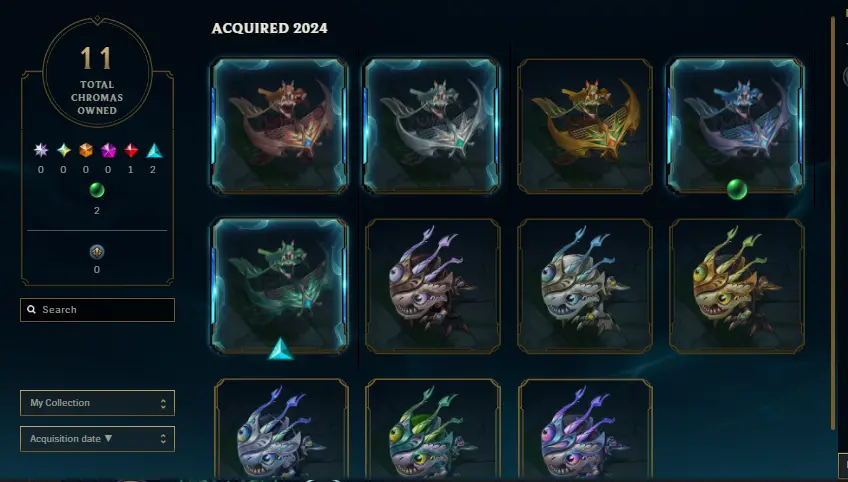Click the search magnifier icon
848x482 pixels.
point(31,309)
